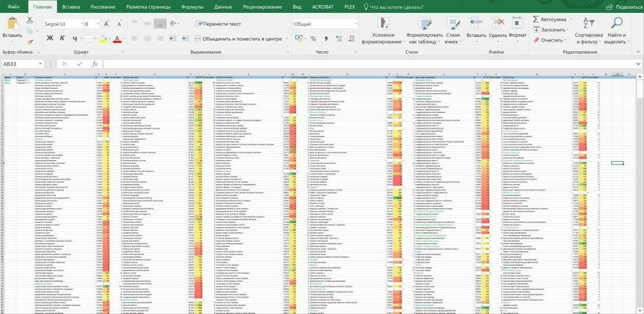Switch to the Вставка tab
The height and width of the screenshot is (314, 644).
[71, 7]
